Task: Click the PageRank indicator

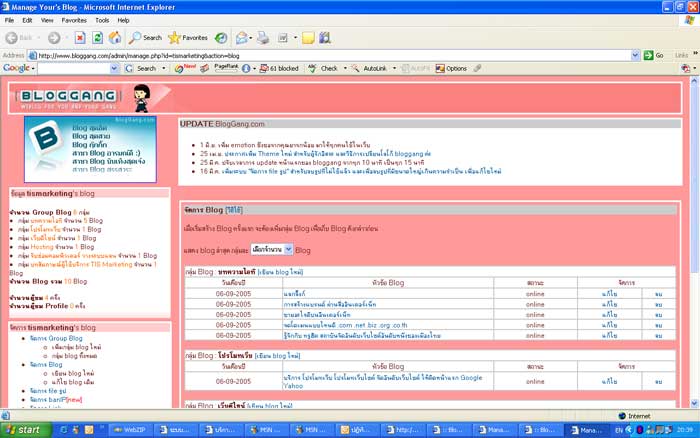Action: click(226, 68)
